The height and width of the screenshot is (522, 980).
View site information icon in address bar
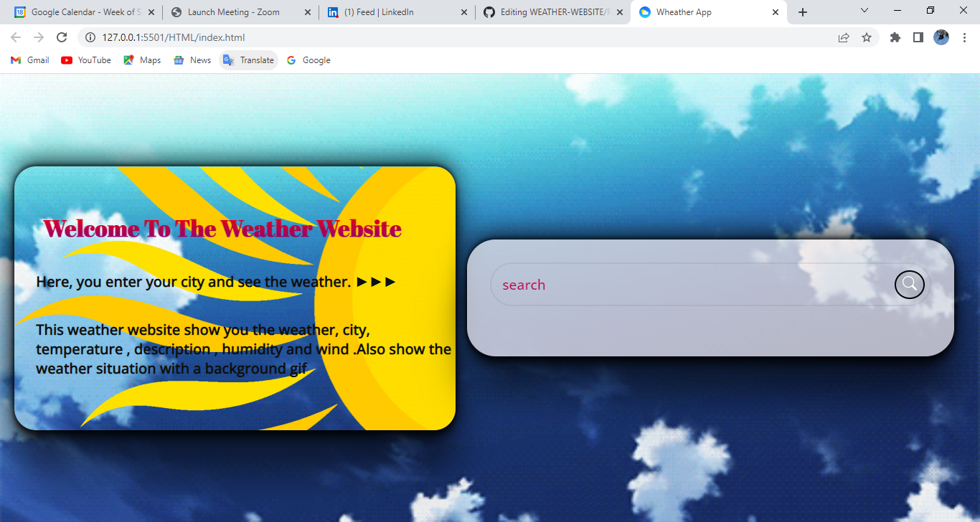coord(90,37)
